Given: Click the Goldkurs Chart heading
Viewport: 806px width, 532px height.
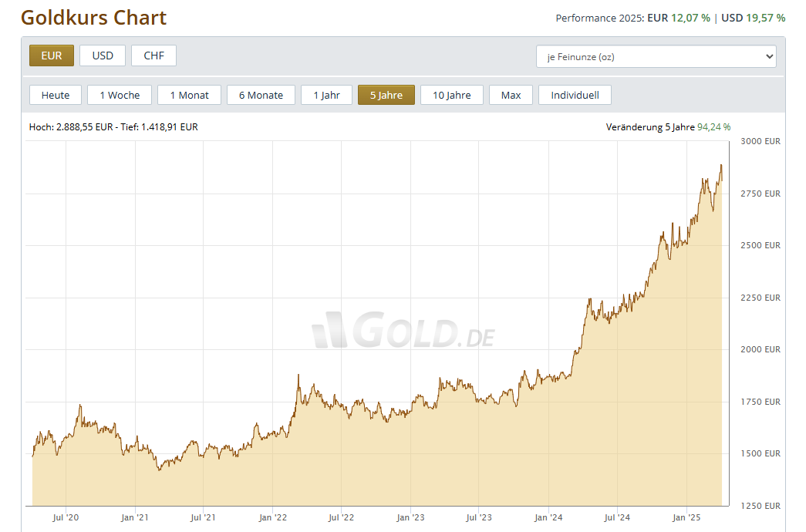Looking at the screenshot, I should [x=93, y=18].
